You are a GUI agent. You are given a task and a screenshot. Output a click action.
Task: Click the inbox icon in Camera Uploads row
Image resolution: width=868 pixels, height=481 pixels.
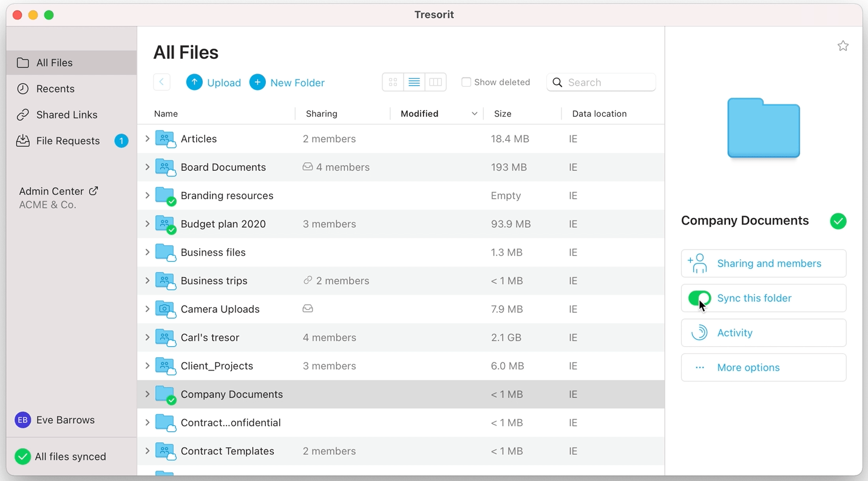(308, 309)
